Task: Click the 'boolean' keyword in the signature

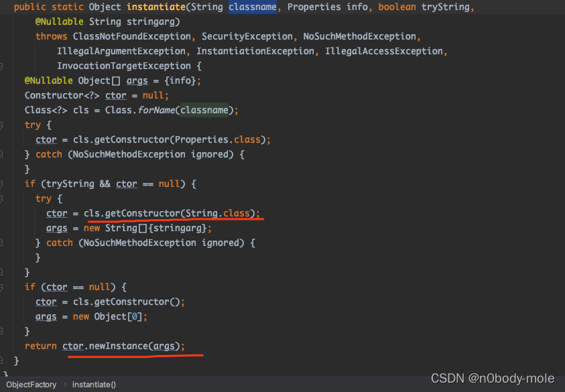Action: 397,7
